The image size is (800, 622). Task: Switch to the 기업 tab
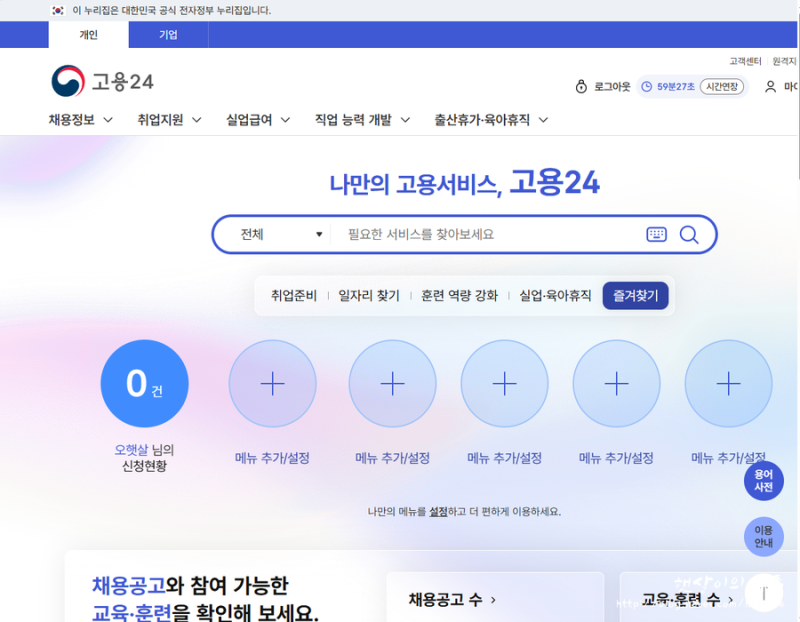coord(168,35)
